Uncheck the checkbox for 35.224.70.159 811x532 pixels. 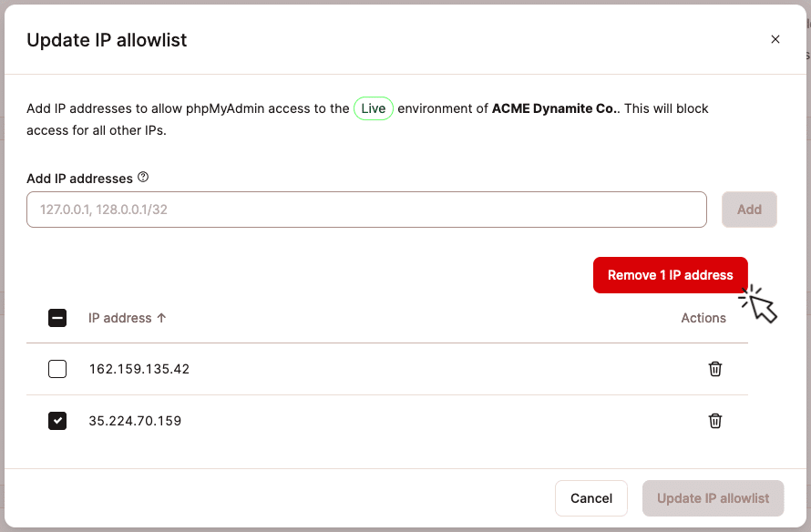pyautogui.click(x=57, y=421)
